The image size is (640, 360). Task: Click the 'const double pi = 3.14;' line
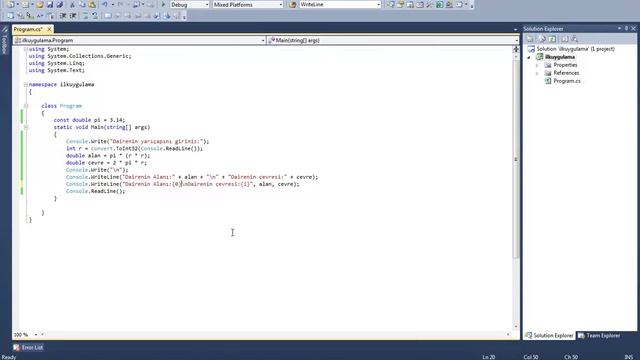click(x=89, y=120)
